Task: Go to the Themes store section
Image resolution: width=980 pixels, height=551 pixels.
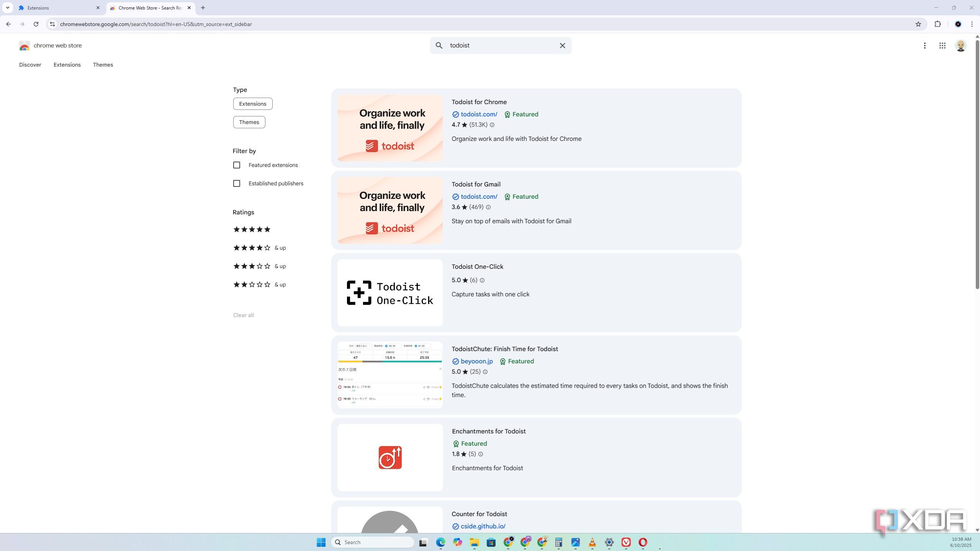Action: [103, 65]
